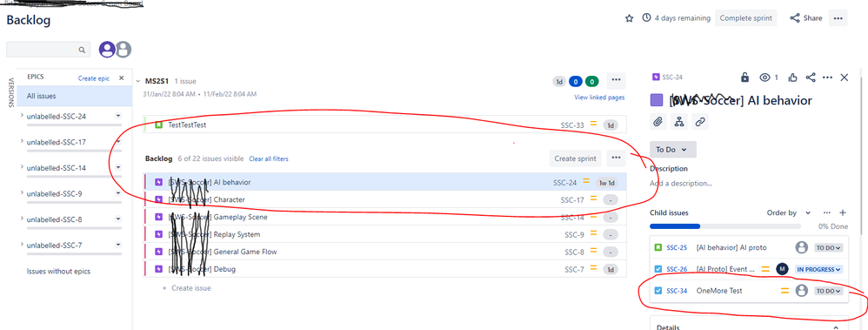Open child issue SSC-34
Screen dimensions: 868x330
[x=677, y=291]
